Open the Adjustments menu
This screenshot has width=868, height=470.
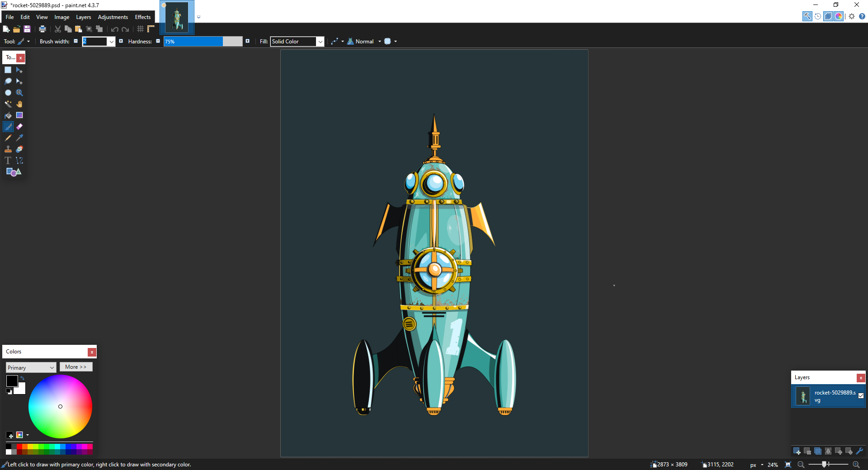tap(113, 17)
